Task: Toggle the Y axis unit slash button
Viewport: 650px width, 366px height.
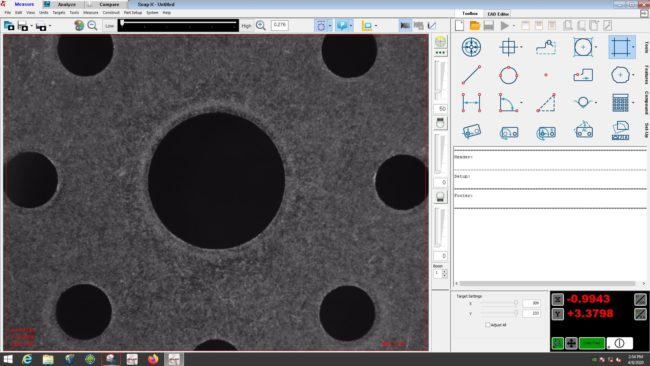Action: (x=640, y=314)
